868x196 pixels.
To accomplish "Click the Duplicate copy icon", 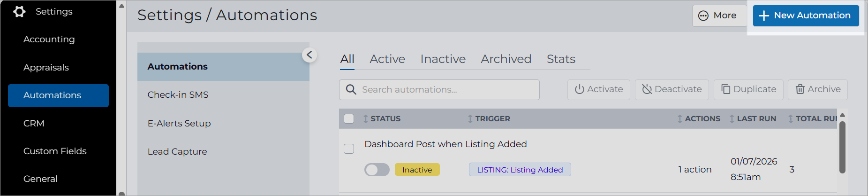I will [726, 89].
